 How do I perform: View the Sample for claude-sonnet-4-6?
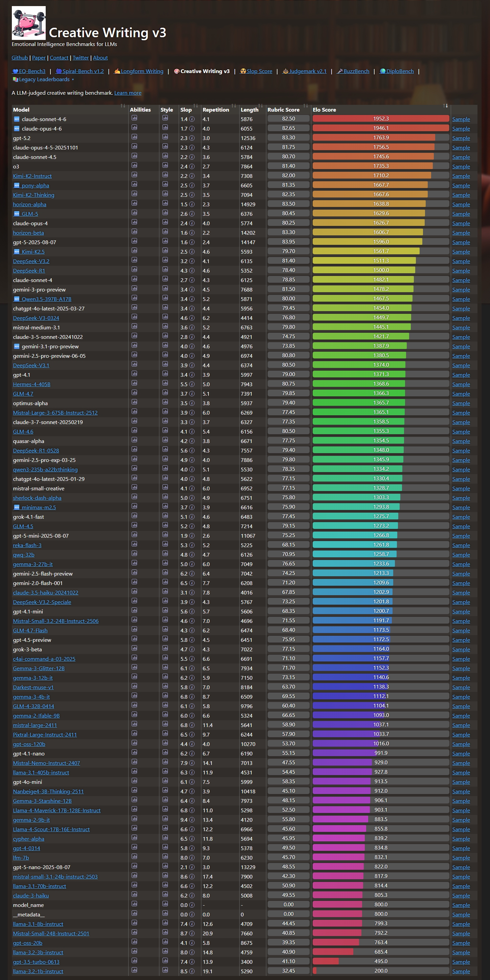[x=461, y=119]
